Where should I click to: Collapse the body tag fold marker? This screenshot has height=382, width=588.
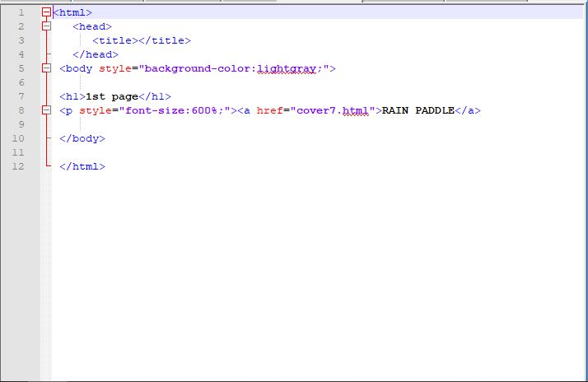[46, 68]
